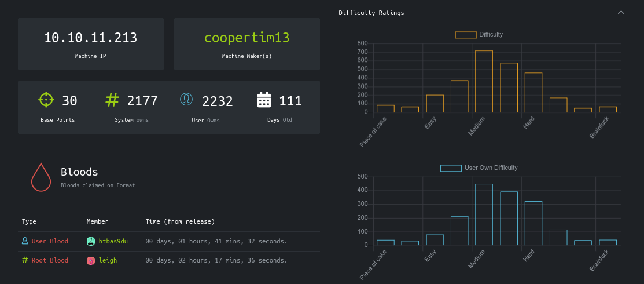This screenshot has width=644, height=284.
Task: Click the Base Points crosshair icon
Action: (46, 100)
